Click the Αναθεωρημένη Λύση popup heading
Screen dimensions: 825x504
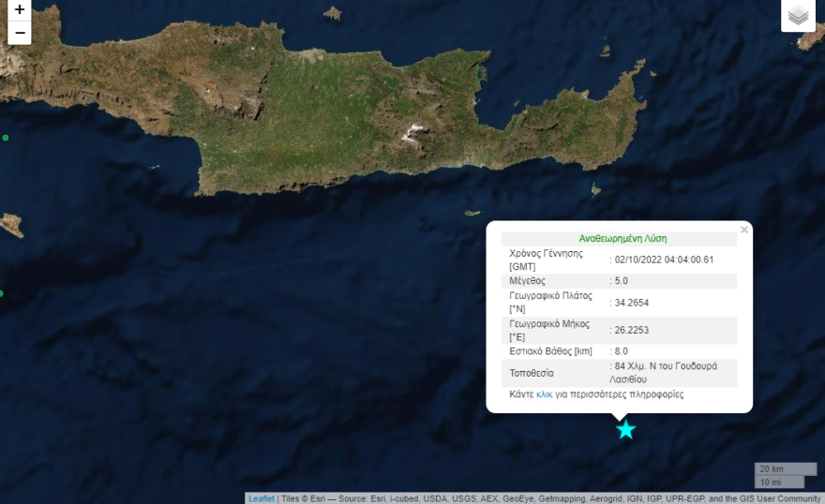coord(622,238)
